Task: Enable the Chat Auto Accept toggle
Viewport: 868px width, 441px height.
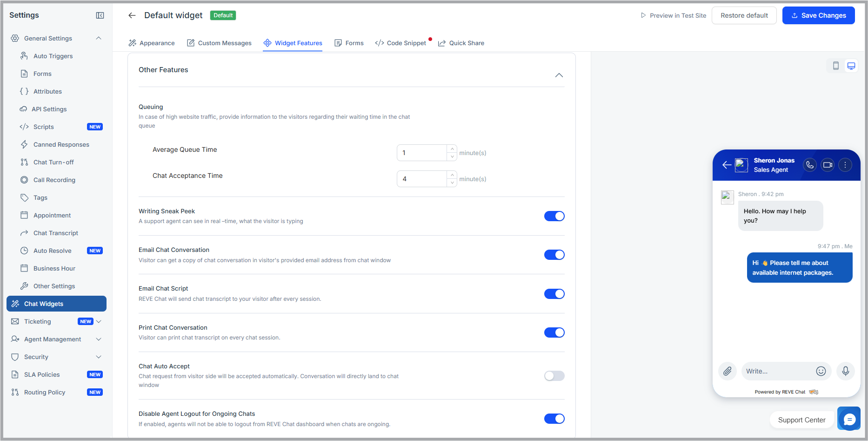Action: tap(554, 375)
